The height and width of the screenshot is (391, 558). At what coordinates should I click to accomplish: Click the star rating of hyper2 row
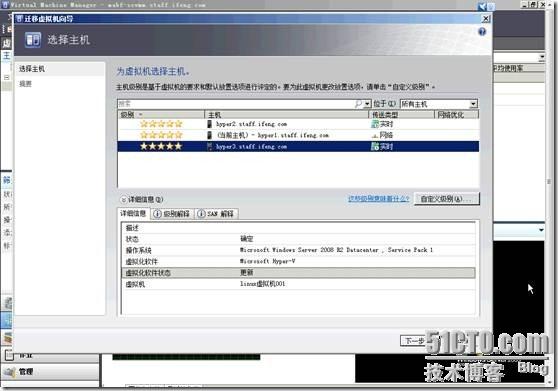[161, 124]
